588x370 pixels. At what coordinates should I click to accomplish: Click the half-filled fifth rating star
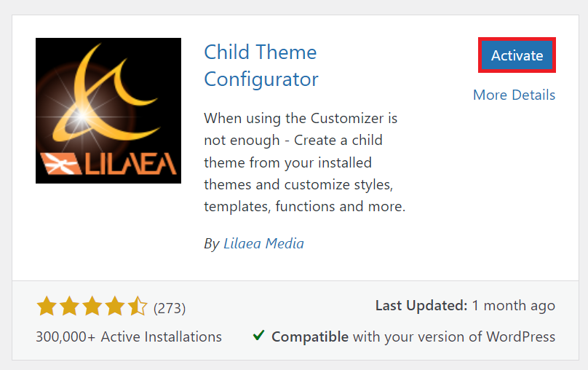coord(138,307)
